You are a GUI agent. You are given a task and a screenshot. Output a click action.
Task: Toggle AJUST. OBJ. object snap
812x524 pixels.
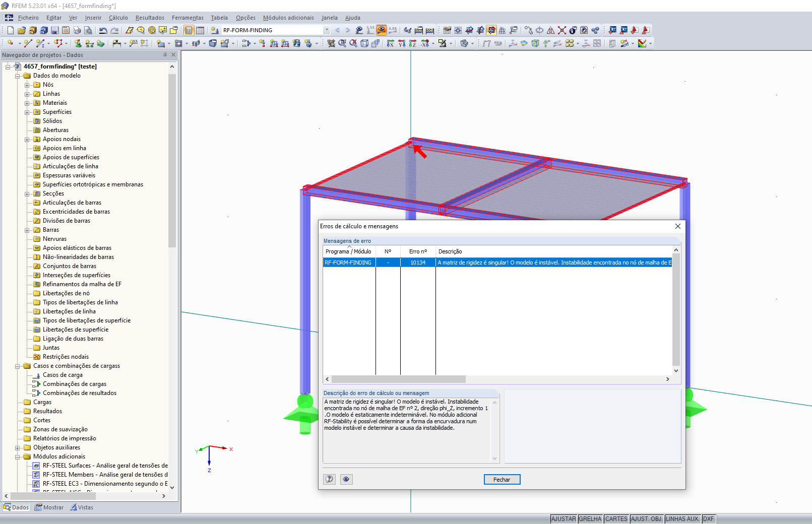pyautogui.click(x=647, y=519)
